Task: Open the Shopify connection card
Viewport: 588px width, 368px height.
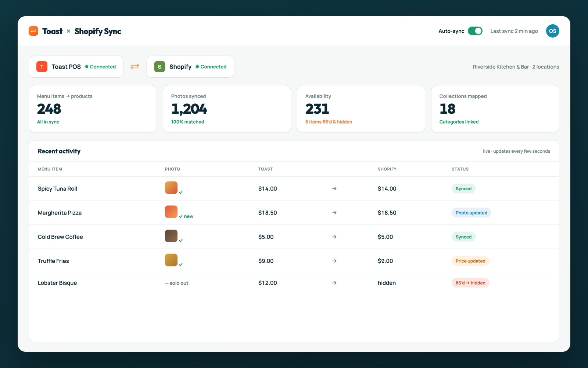Action: 190,67
